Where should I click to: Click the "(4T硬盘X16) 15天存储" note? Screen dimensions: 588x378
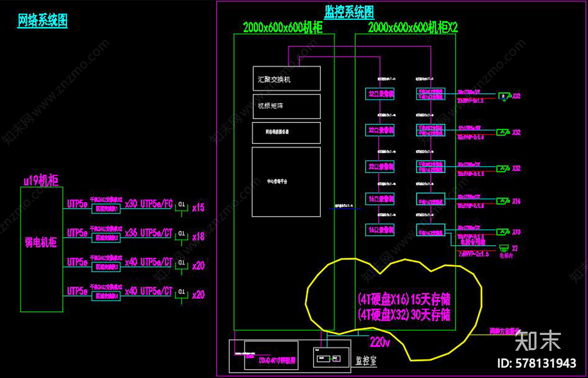pos(404,299)
